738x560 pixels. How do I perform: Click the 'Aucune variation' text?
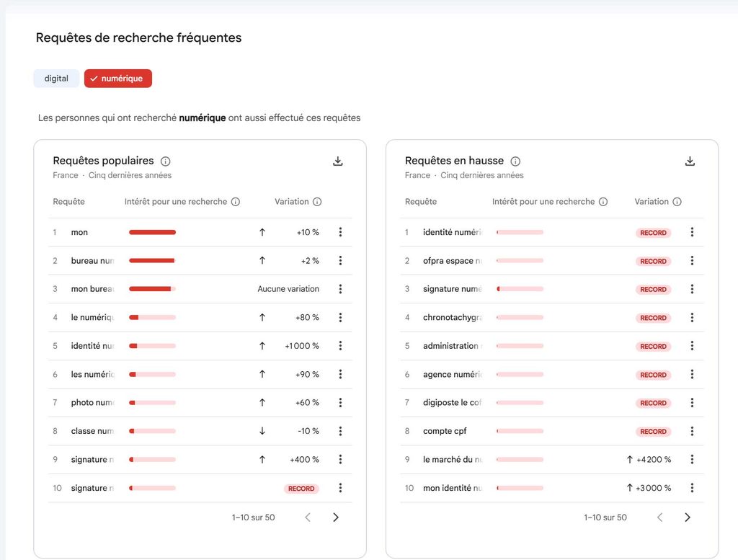click(288, 289)
